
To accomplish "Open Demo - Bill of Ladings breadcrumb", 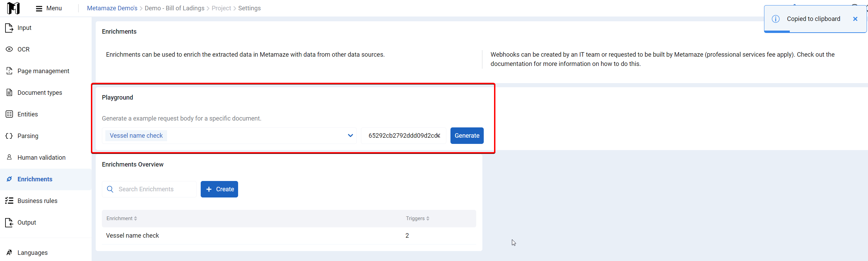I will click(x=175, y=8).
